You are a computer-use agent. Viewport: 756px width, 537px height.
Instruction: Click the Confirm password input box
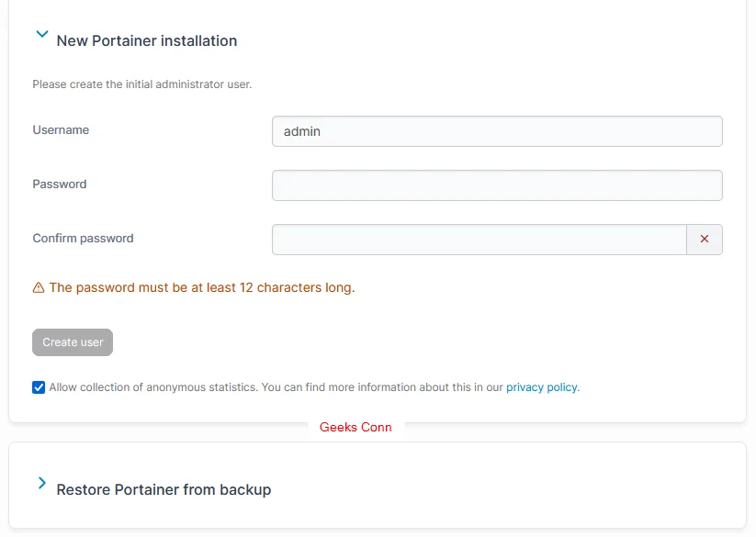click(x=478, y=239)
